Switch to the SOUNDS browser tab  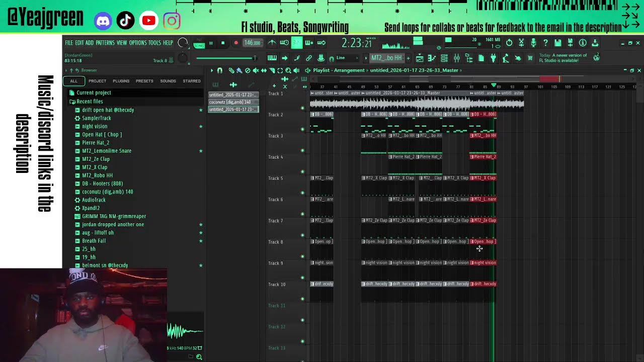click(x=168, y=81)
